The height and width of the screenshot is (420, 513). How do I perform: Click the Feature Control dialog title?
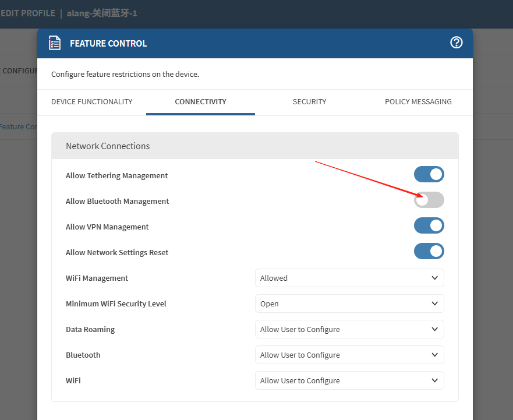coord(108,44)
